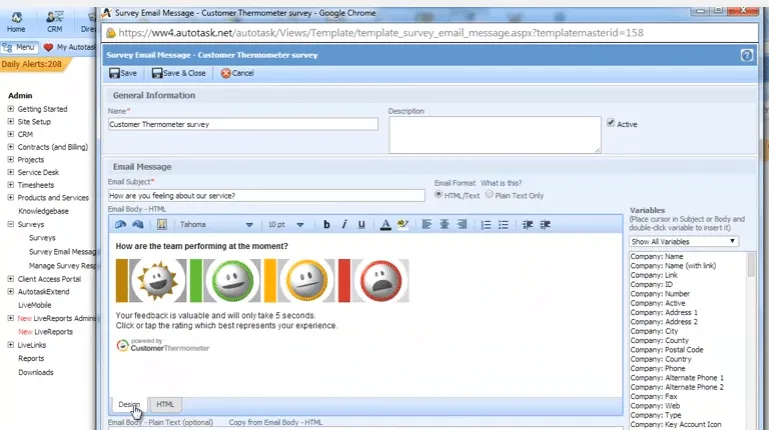
Task: Open the Show All Variables dropdown
Action: click(x=684, y=242)
